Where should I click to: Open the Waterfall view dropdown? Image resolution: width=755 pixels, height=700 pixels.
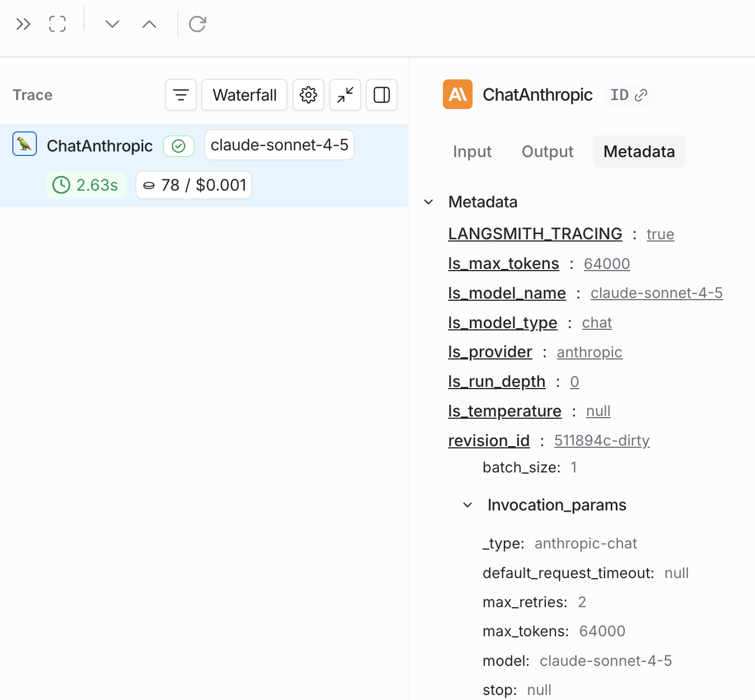[244, 95]
